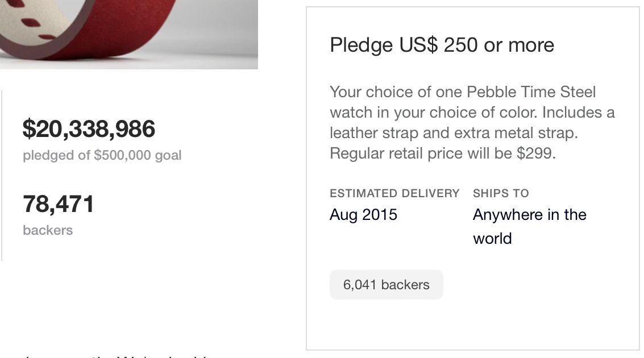
Task: Click the "Anywhere in the" shipping text
Action: (529, 215)
